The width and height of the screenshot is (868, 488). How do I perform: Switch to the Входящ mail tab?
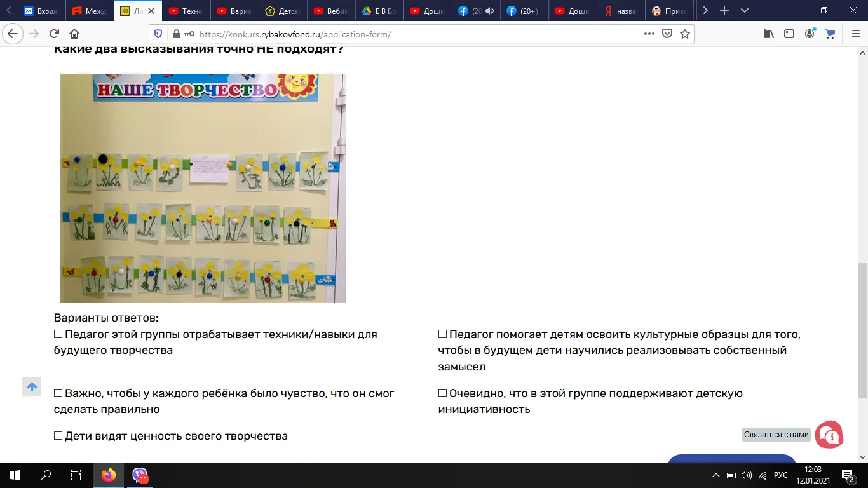[x=41, y=11]
